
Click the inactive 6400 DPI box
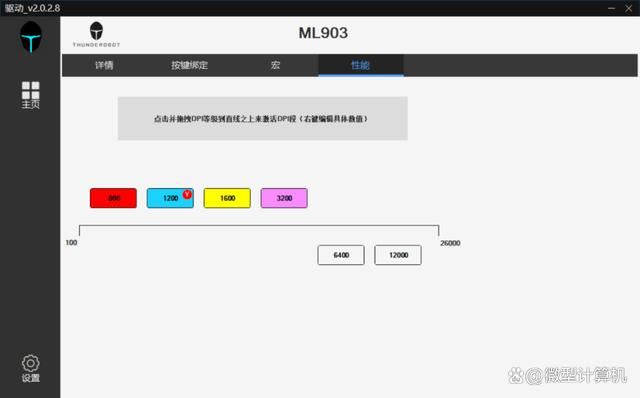(341, 255)
